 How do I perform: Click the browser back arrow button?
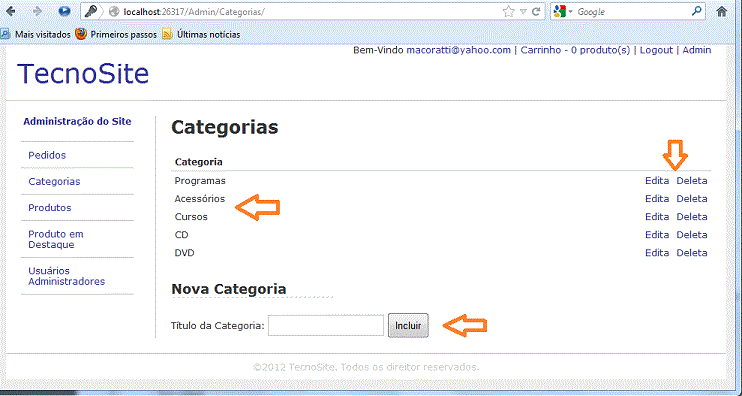10,11
